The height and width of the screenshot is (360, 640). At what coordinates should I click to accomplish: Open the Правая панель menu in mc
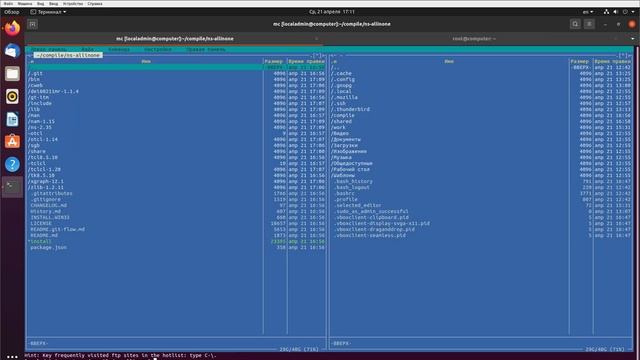pyautogui.click(x=205, y=49)
